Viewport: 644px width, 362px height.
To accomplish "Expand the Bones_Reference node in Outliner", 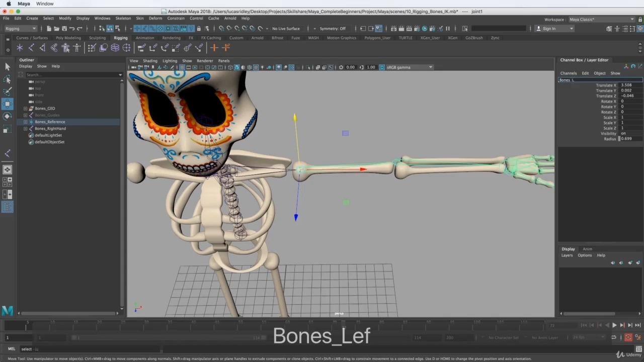I will pos(25,122).
